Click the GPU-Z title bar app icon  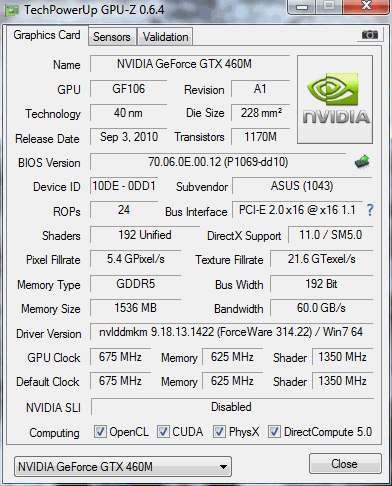point(12,10)
